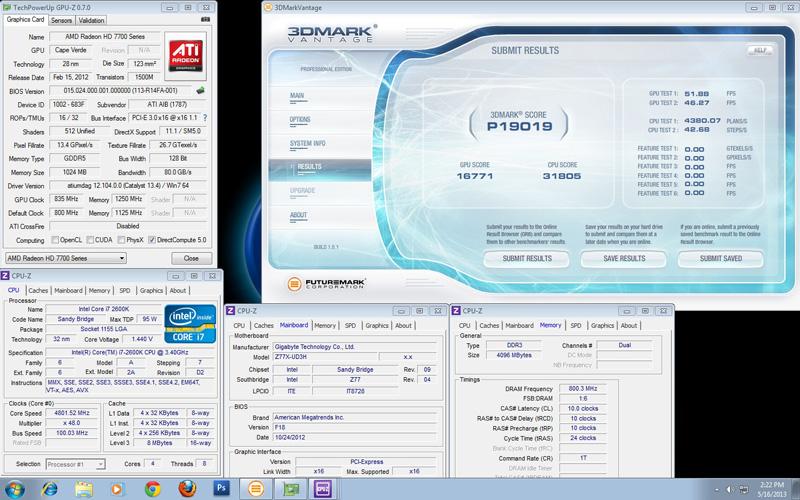Click the SAVE RESULTS button

click(x=624, y=259)
